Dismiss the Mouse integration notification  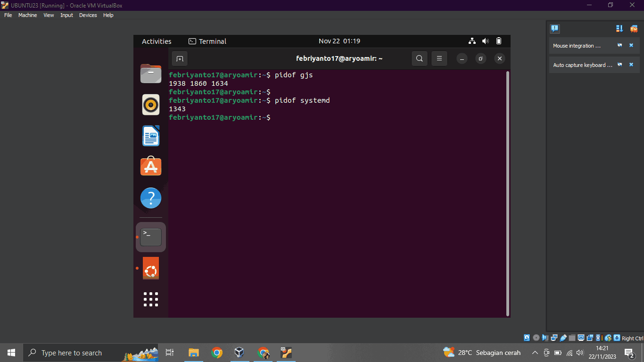click(x=631, y=46)
